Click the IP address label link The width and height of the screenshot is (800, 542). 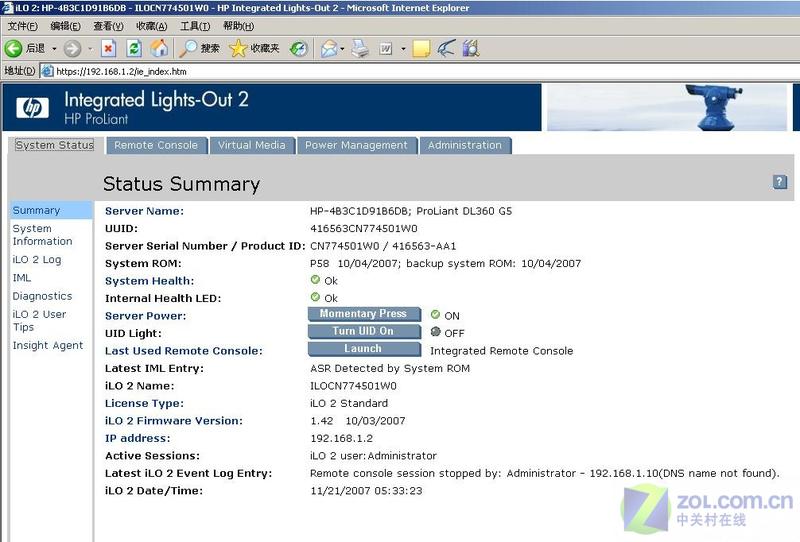coord(138,438)
